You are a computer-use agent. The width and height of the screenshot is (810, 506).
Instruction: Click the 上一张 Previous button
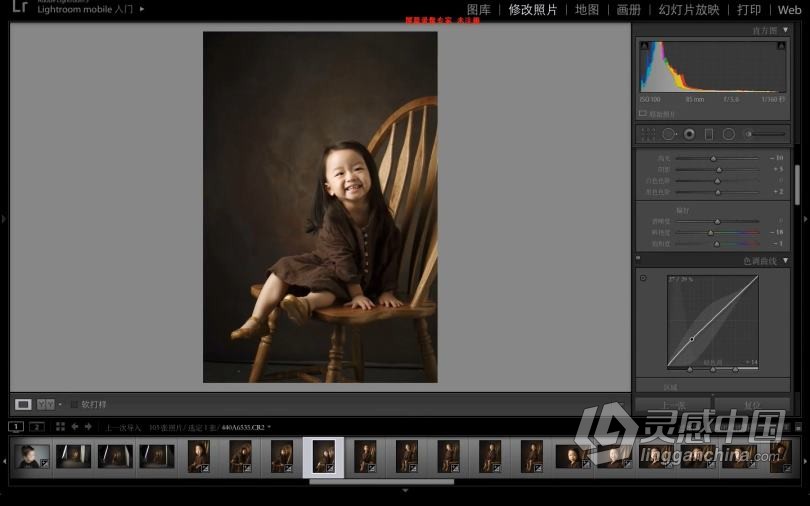click(674, 405)
